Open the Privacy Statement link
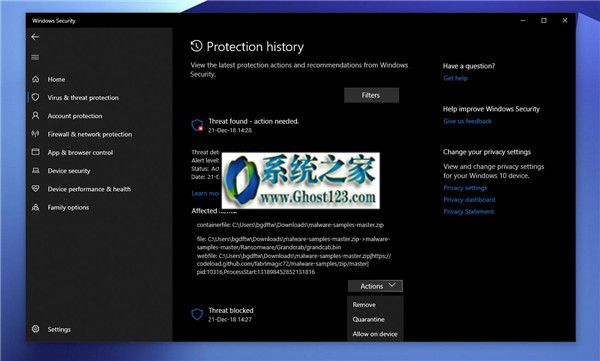The height and width of the screenshot is (361, 600). [x=469, y=212]
